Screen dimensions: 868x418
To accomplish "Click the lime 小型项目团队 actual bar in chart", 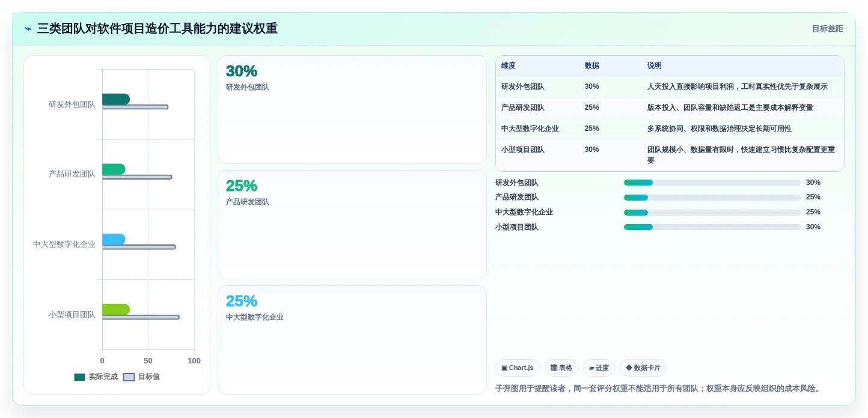I will point(116,309).
